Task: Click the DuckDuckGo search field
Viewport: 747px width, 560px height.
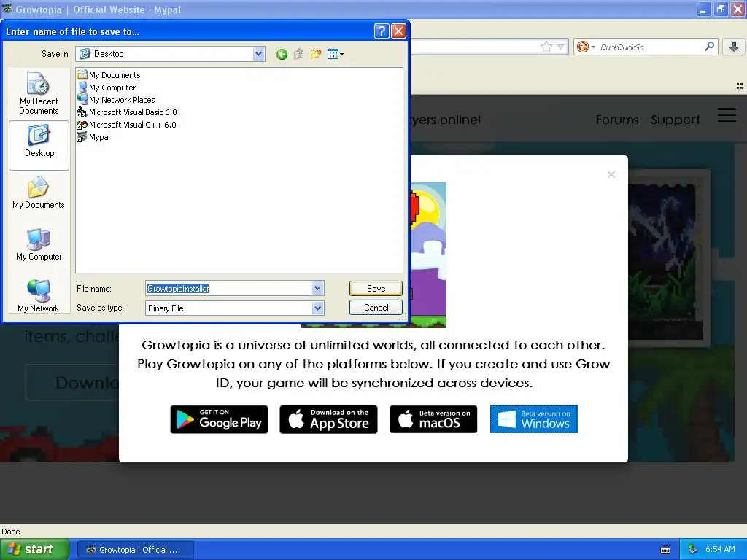Action: (x=650, y=47)
